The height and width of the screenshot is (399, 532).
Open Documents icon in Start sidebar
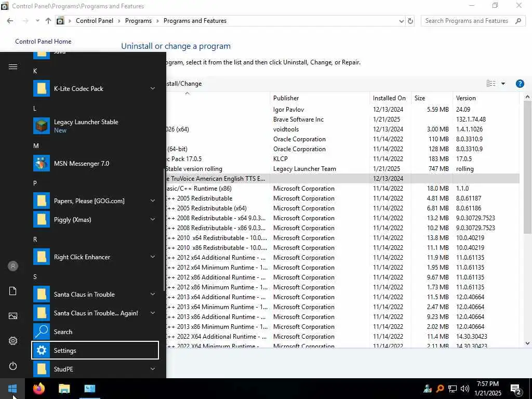(13, 291)
